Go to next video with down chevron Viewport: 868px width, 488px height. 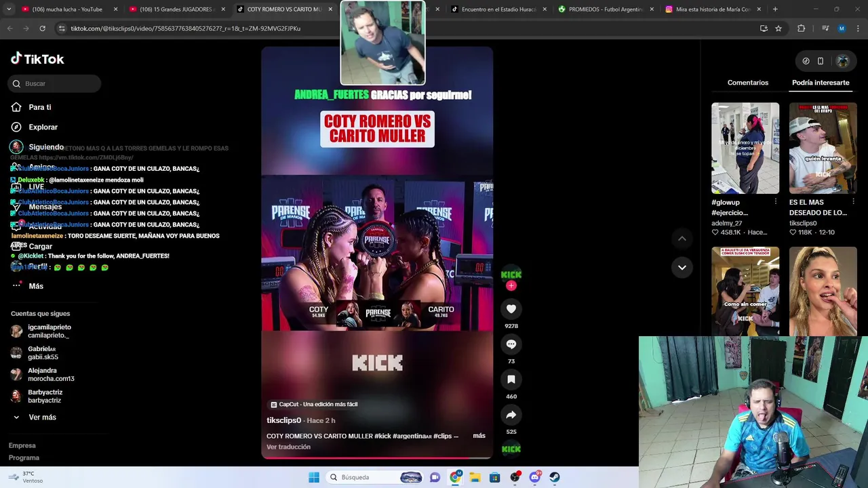coord(682,267)
